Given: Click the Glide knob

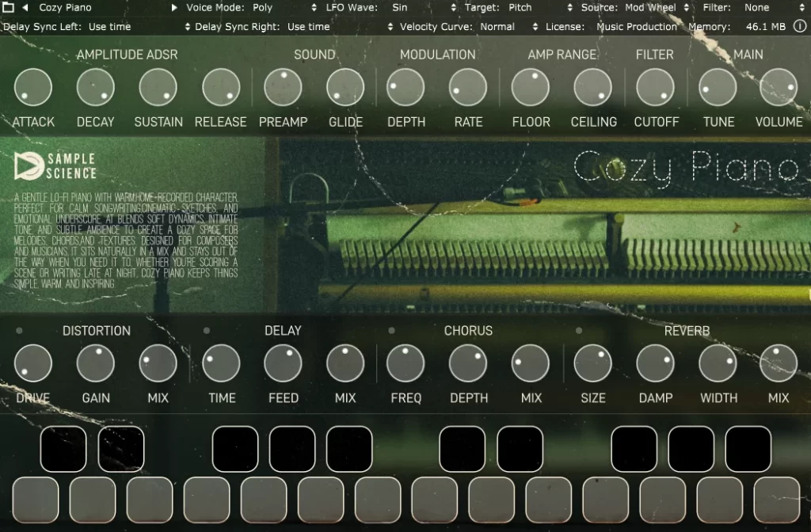Looking at the screenshot, I should coord(345,87).
